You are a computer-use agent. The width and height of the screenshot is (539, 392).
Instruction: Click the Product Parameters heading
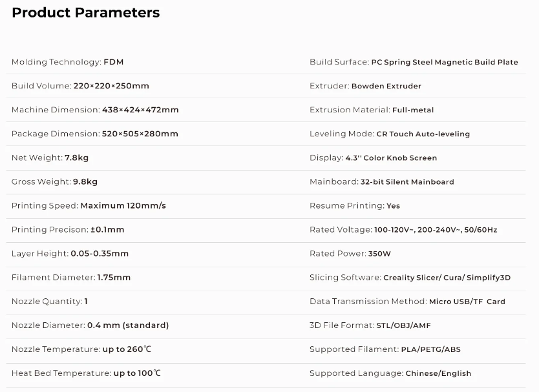pos(86,13)
